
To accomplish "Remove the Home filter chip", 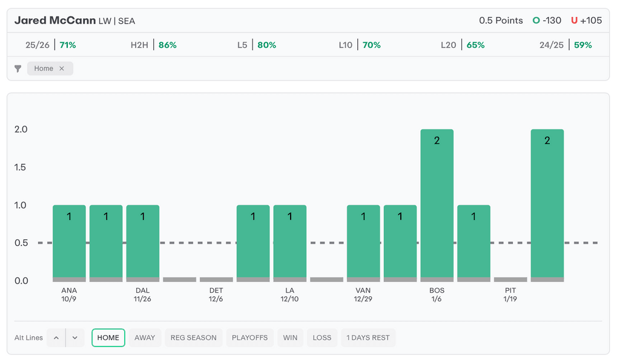I will pyautogui.click(x=62, y=69).
